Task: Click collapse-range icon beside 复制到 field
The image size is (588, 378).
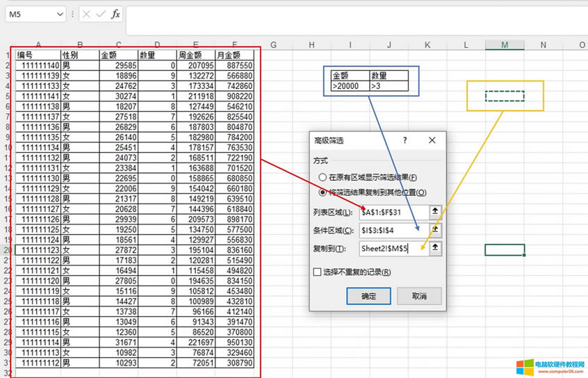Action: pyautogui.click(x=436, y=247)
